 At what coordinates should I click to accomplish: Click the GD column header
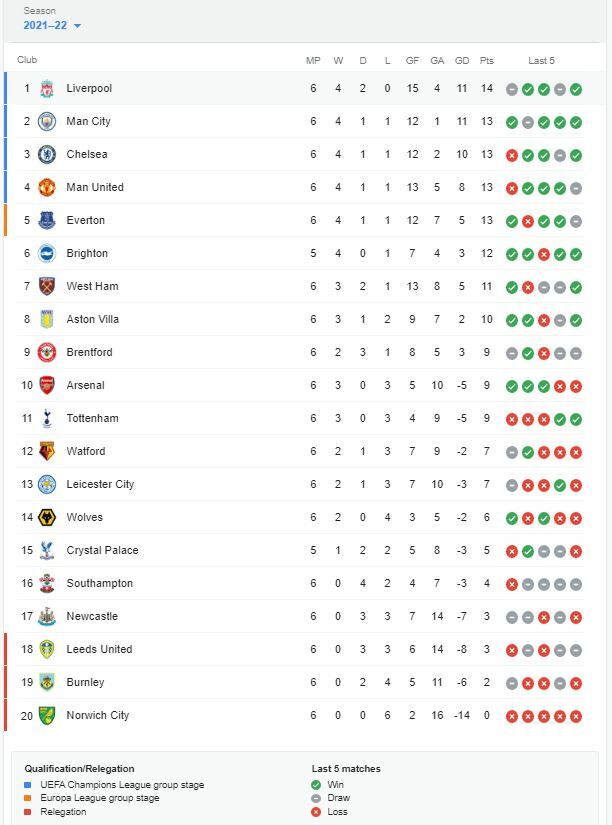pyautogui.click(x=462, y=61)
